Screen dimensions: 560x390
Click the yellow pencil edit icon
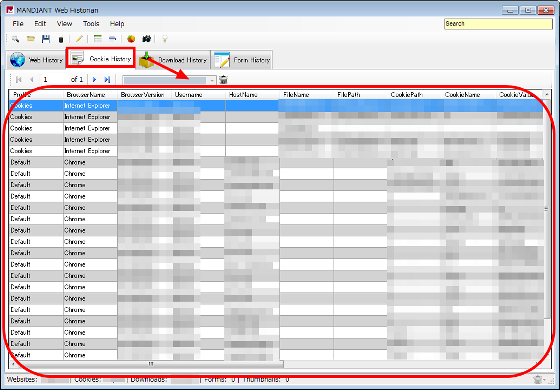(79, 39)
